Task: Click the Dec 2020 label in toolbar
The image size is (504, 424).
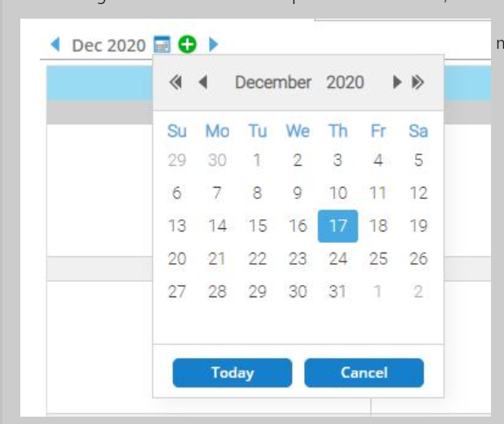Action: (x=108, y=45)
